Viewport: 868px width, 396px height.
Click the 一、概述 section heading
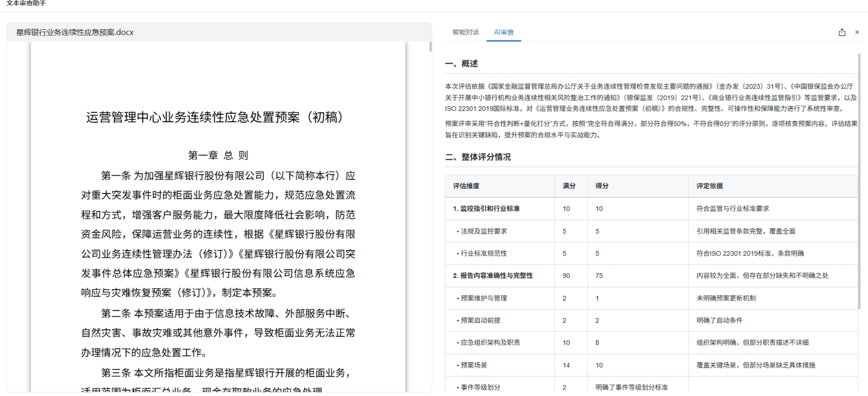point(461,64)
